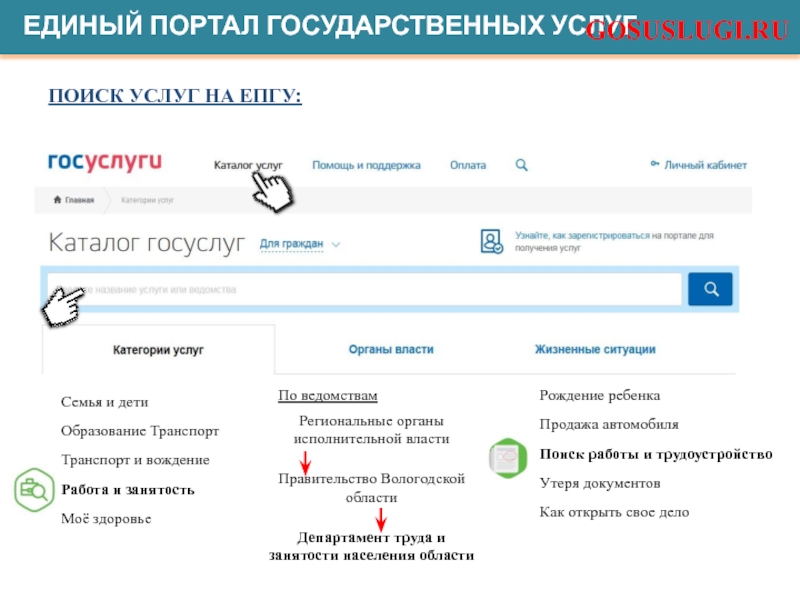This screenshot has width=800, height=600.
Task: Select 'Поиск работы и трудоустройство'
Action: tap(656, 454)
